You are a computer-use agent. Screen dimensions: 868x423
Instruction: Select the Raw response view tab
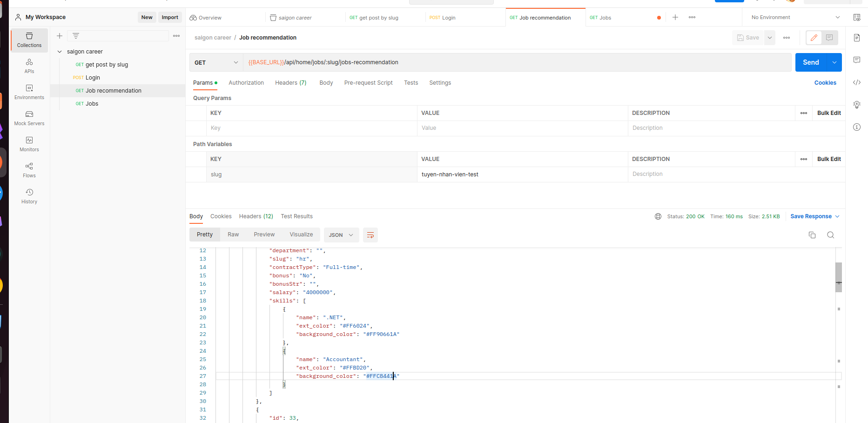pos(233,235)
